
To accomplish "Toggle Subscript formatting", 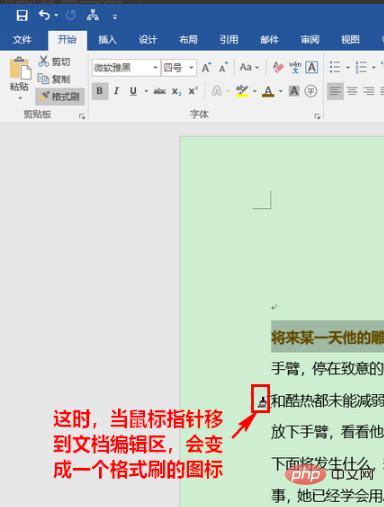I will 176,91.
